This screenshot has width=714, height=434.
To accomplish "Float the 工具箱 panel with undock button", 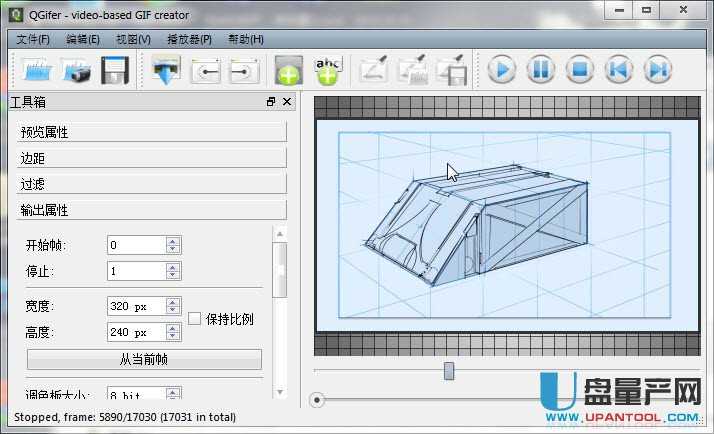I will click(271, 102).
